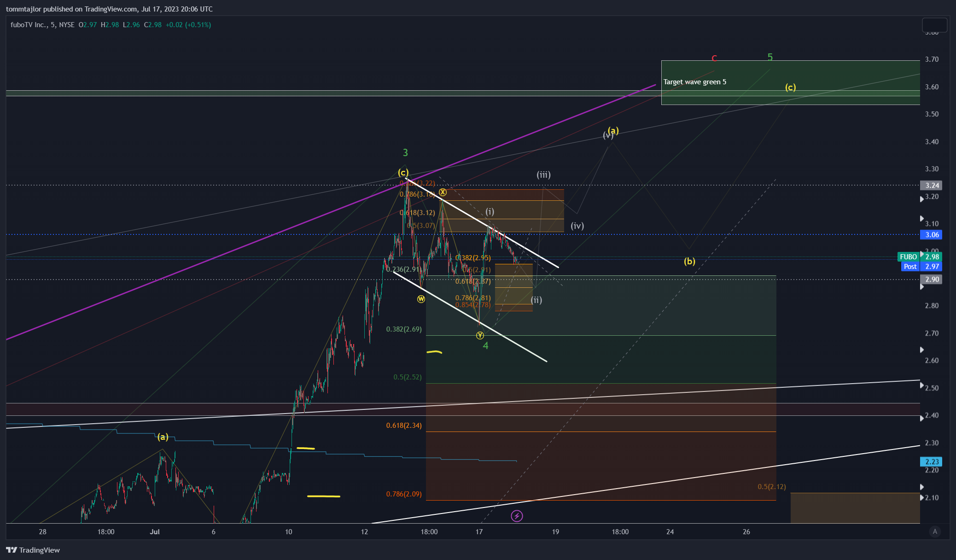Click the 0.382(2.95) Fibonacci label
The height and width of the screenshot is (560, 956).
coord(473,258)
